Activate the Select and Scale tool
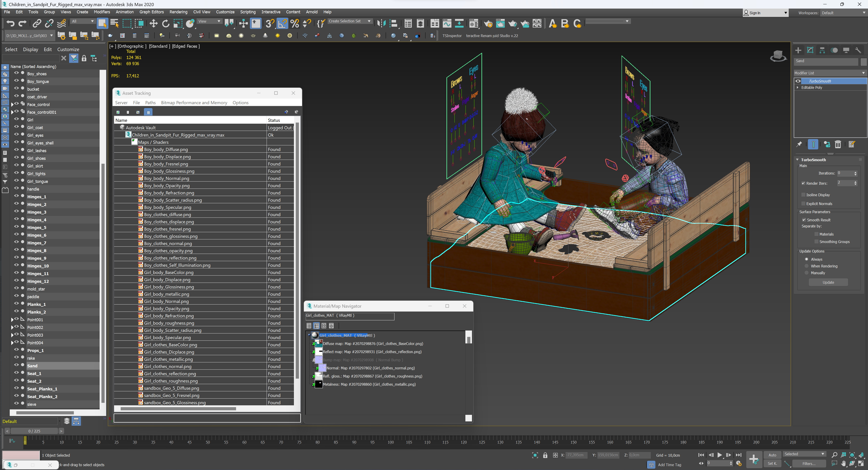The width and height of the screenshot is (868, 470). click(178, 23)
